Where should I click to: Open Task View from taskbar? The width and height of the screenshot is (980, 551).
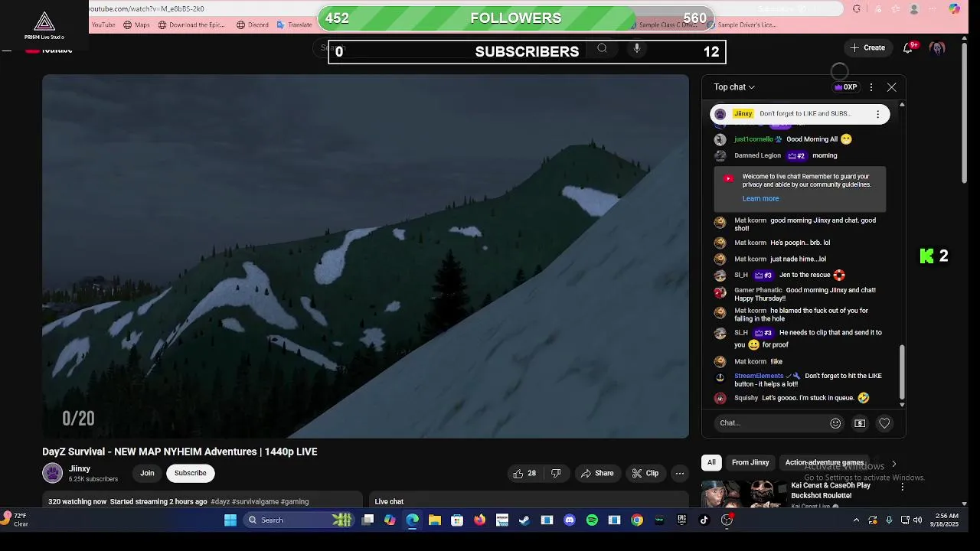367,520
